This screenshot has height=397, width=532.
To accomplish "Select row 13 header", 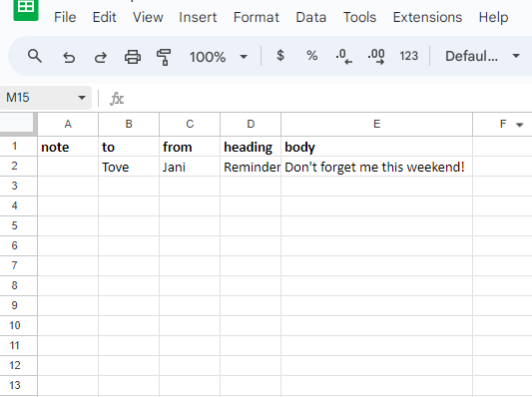I will (x=18, y=385).
